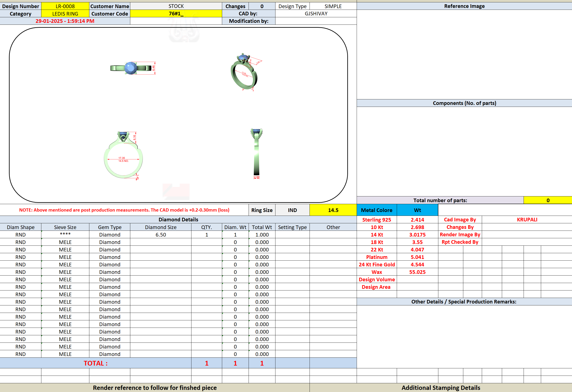This screenshot has width=572, height=392.
Task: Select the Render Image By label
Action: [x=460, y=234]
